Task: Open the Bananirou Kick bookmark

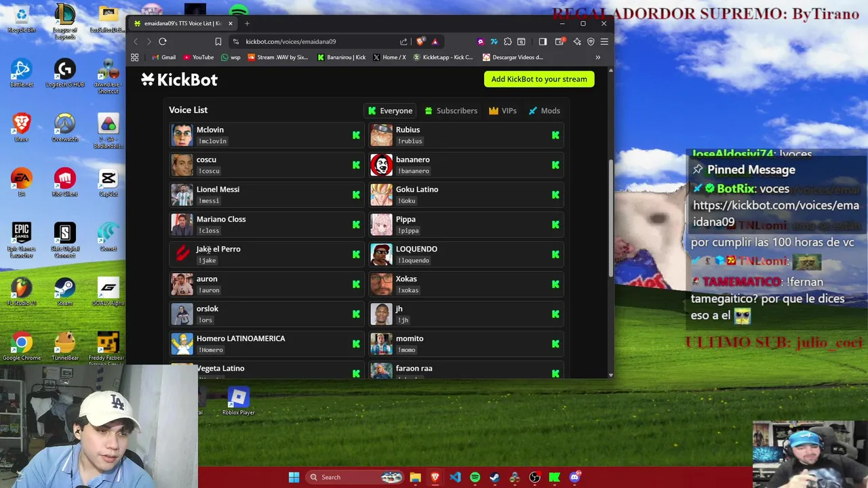Action: (x=342, y=58)
